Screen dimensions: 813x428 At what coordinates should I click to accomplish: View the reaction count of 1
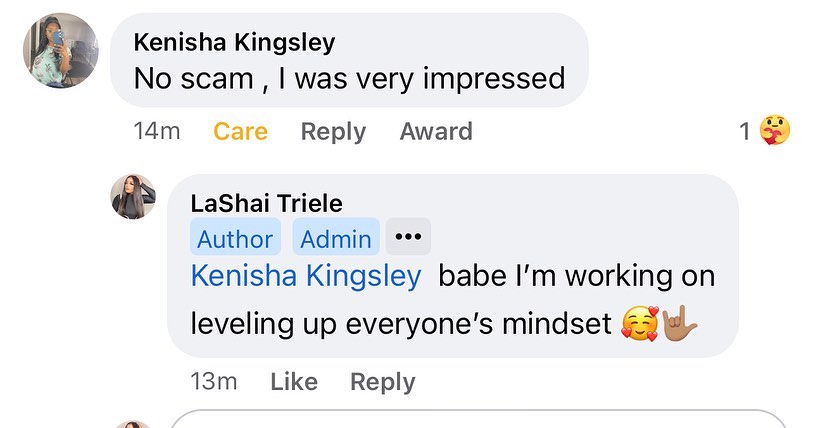pyautogui.click(x=745, y=131)
